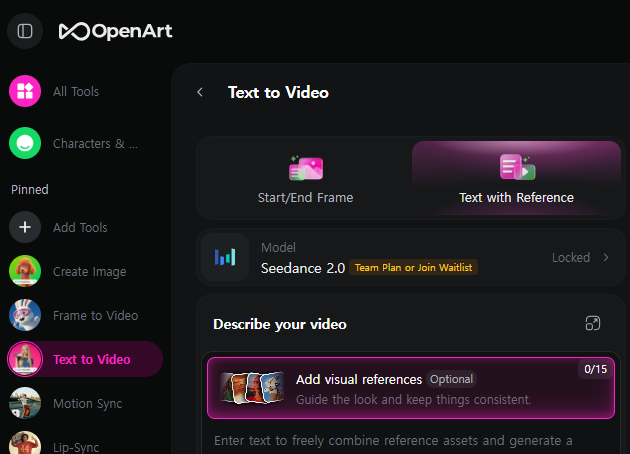This screenshot has height=454, width=630.
Task: Click 'Guide the look and keep things consistent.'
Action: [413, 400]
